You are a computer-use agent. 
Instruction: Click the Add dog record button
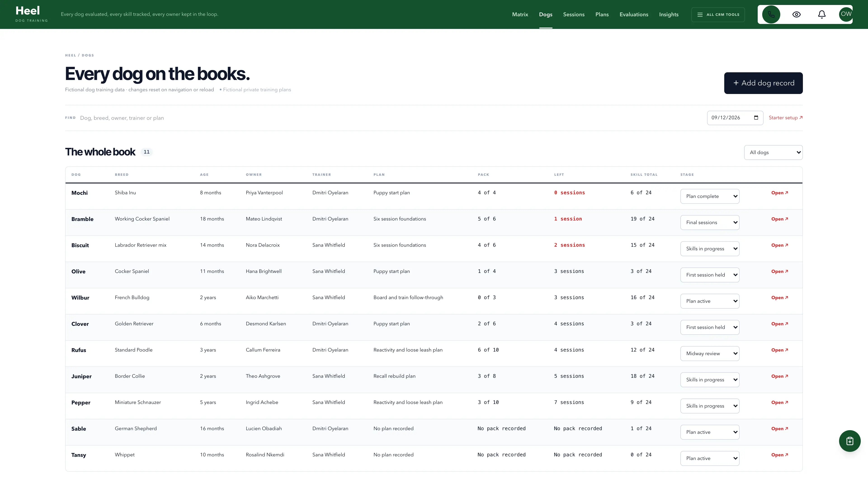[x=763, y=83]
